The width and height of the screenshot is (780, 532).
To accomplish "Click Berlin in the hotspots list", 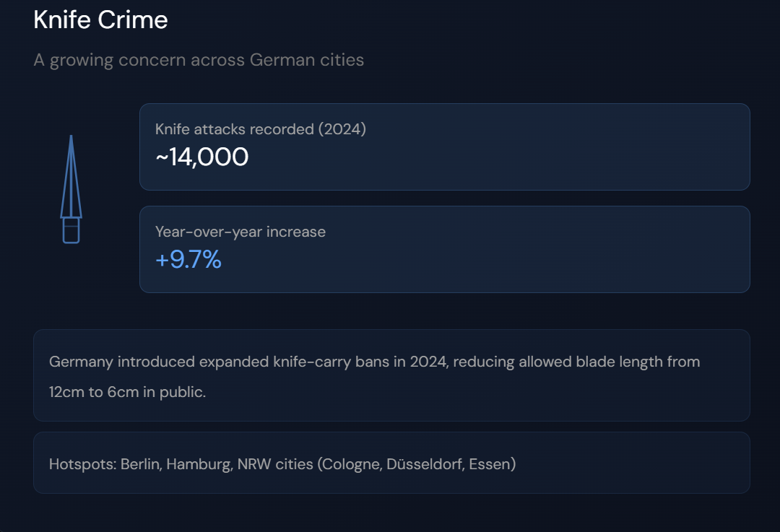I will point(142,464).
